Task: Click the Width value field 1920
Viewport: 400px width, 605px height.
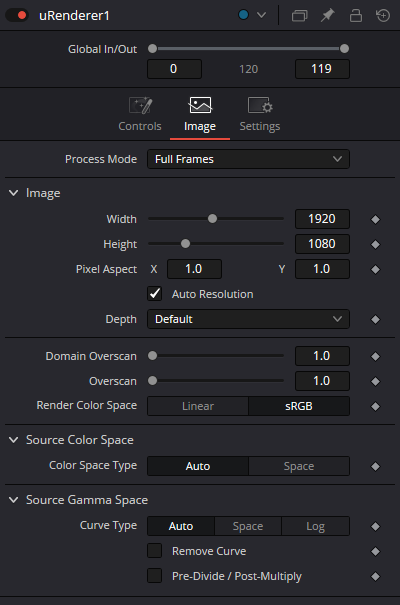Action: click(x=322, y=219)
